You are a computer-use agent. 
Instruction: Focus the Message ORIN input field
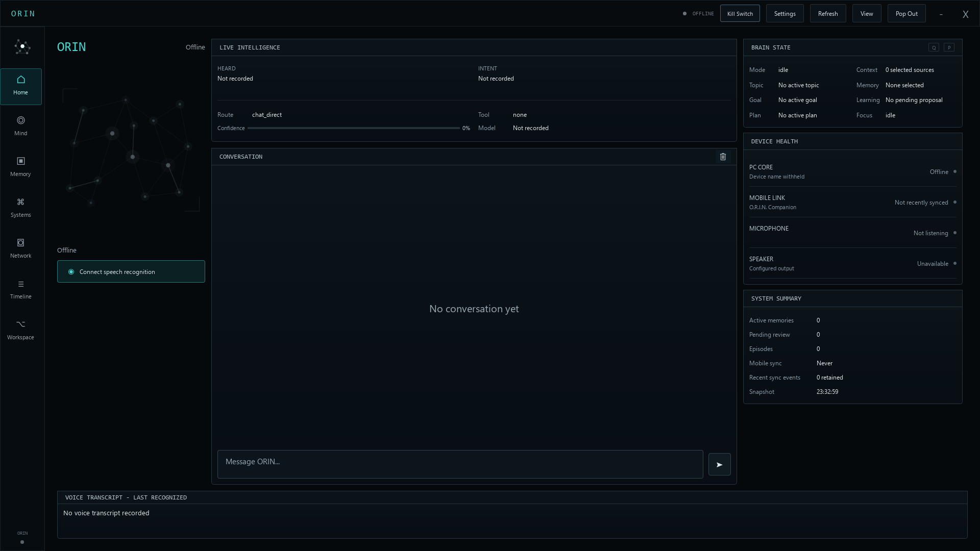460,464
